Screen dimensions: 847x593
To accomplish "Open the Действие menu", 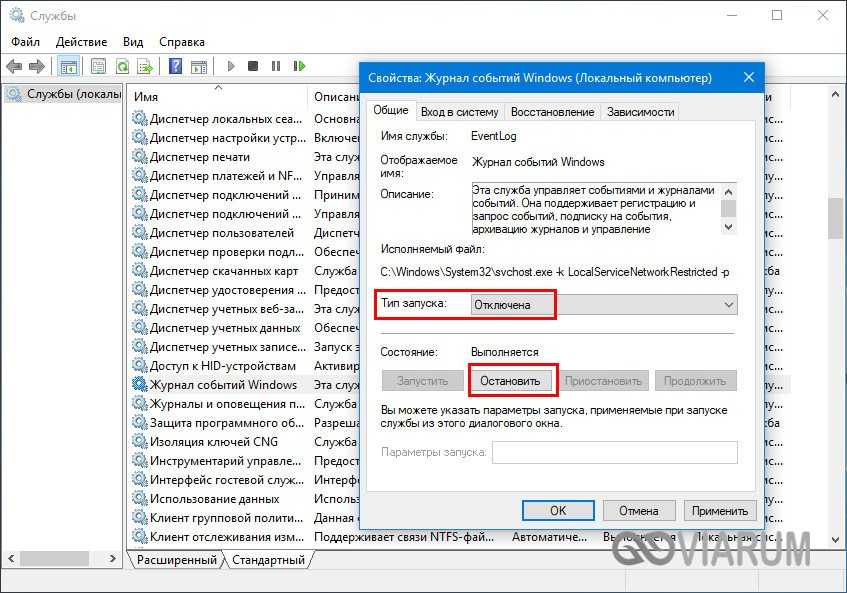I will pos(81,42).
